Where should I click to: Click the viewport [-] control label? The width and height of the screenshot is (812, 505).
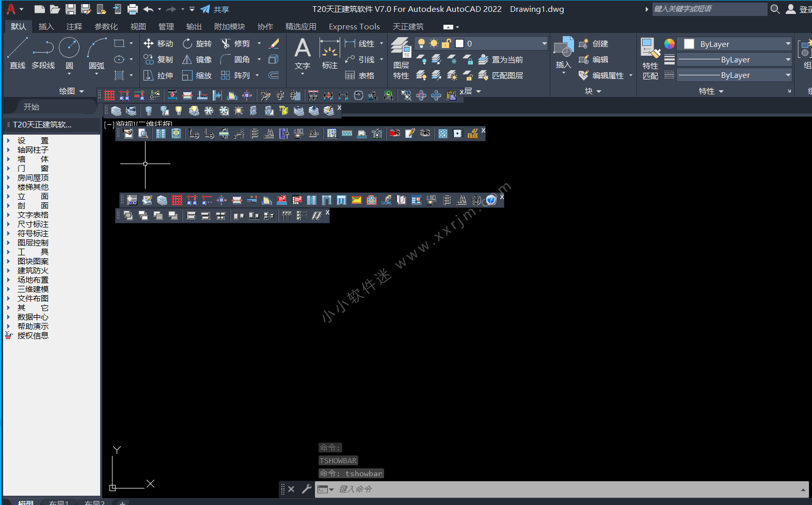click(109, 124)
